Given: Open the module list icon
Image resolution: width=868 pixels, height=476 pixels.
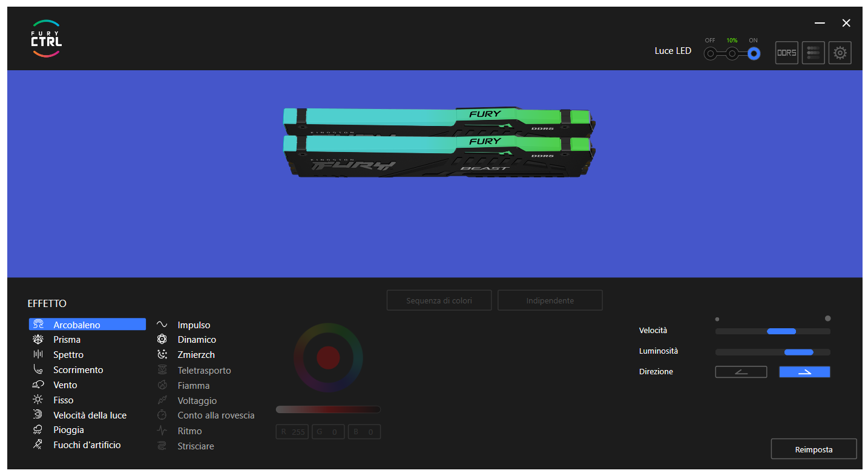Looking at the screenshot, I should tap(814, 53).
